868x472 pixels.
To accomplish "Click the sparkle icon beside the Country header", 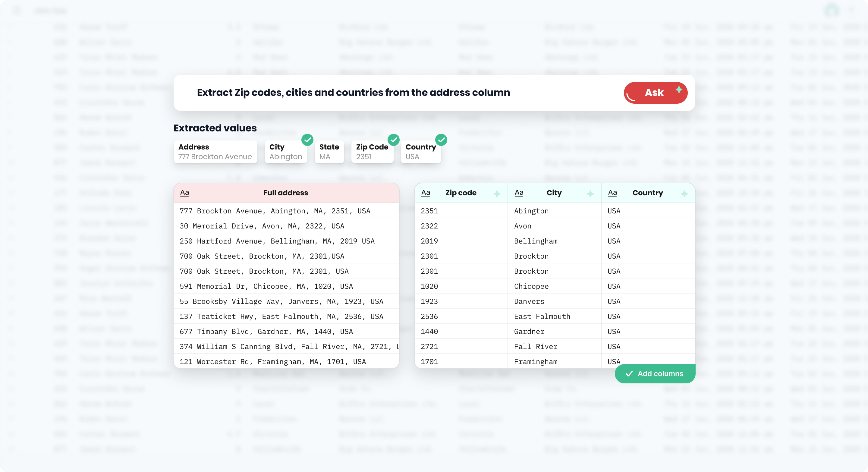I will [x=684, y=194].
